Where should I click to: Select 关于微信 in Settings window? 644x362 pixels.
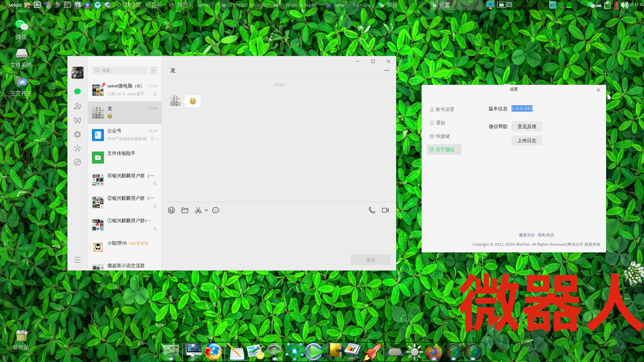tap(444, 149)
